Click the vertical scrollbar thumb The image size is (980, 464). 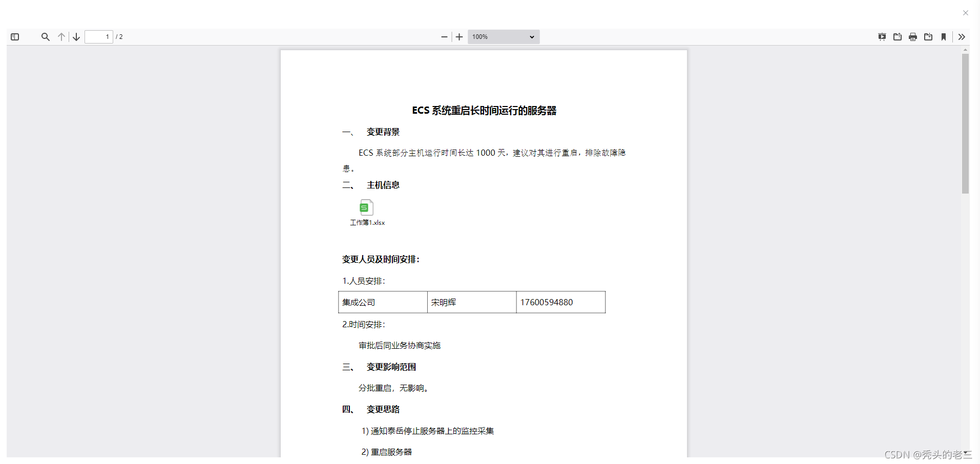[965, 123]
